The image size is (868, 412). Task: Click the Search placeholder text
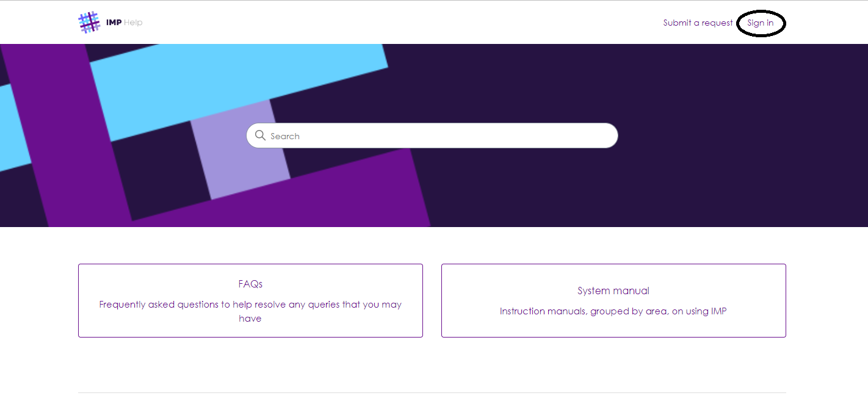285,136
